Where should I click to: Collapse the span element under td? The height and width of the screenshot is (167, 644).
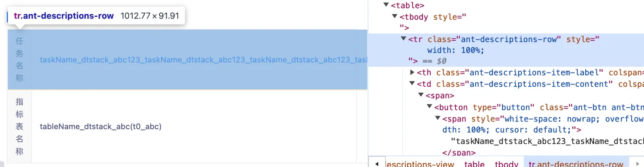[x=421, y=95]
